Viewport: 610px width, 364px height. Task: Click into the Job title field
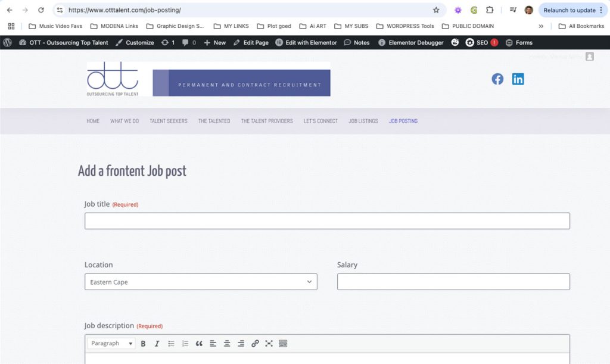[327, 221]
